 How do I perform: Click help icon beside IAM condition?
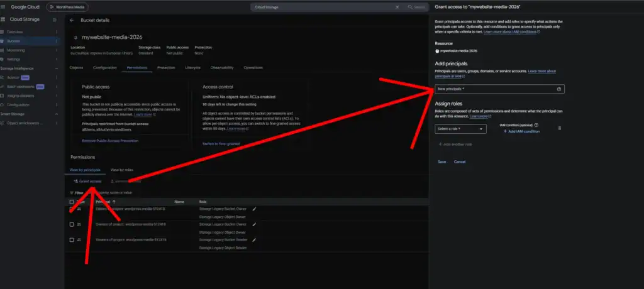click(536, 125)
